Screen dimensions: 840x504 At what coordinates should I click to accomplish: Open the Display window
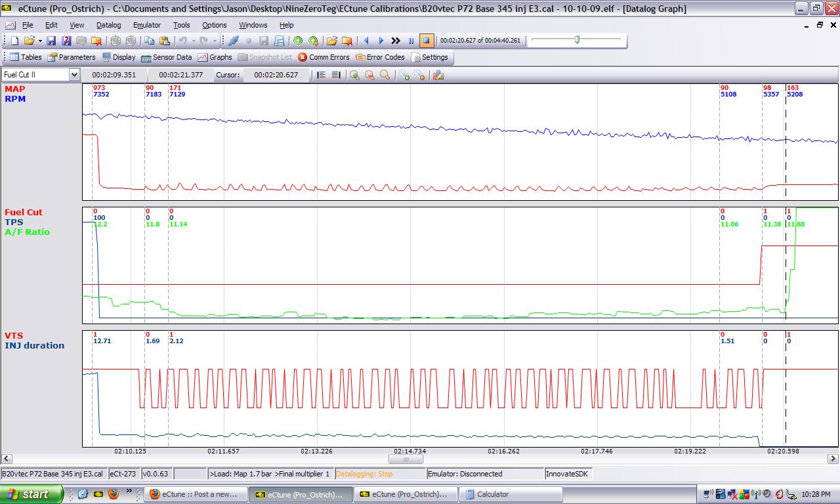pyautogui.click(x=119, y=57)
